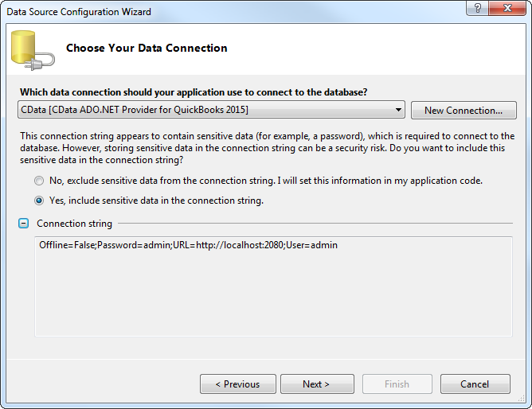Image resolution: width=532 pixels, height=409 pixels.
Task: Click the help question mark button
Action: (477, 10)
